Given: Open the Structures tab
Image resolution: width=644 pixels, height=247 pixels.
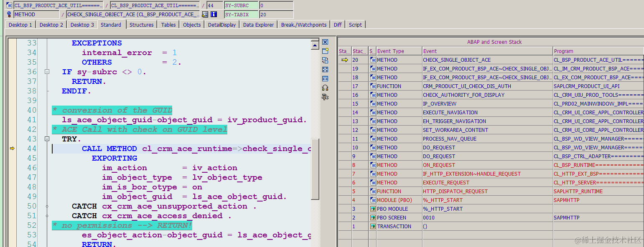Looking at the screenshot, I should pyautogui.click(x=142, y=25).
